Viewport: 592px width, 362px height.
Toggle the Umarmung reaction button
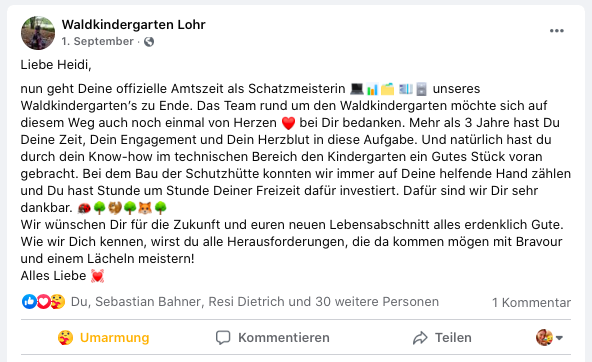pyautogui.click(x=103, y=337)
